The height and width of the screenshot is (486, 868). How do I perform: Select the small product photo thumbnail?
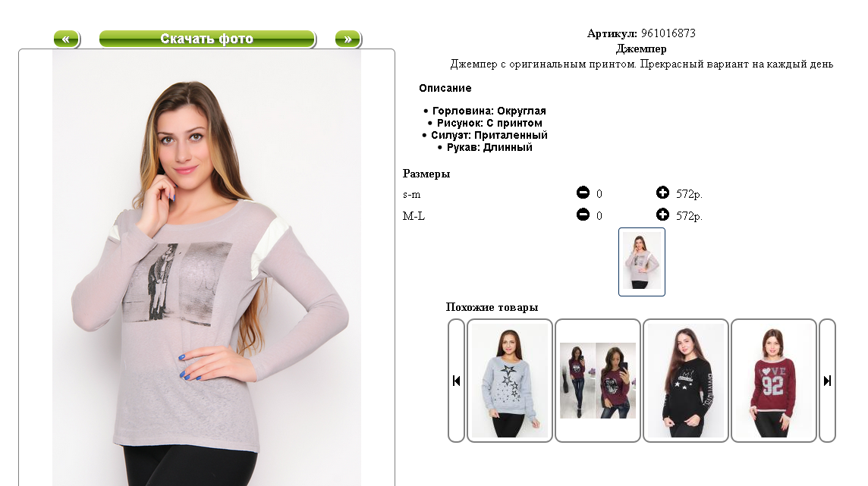[x=642, y=262]
